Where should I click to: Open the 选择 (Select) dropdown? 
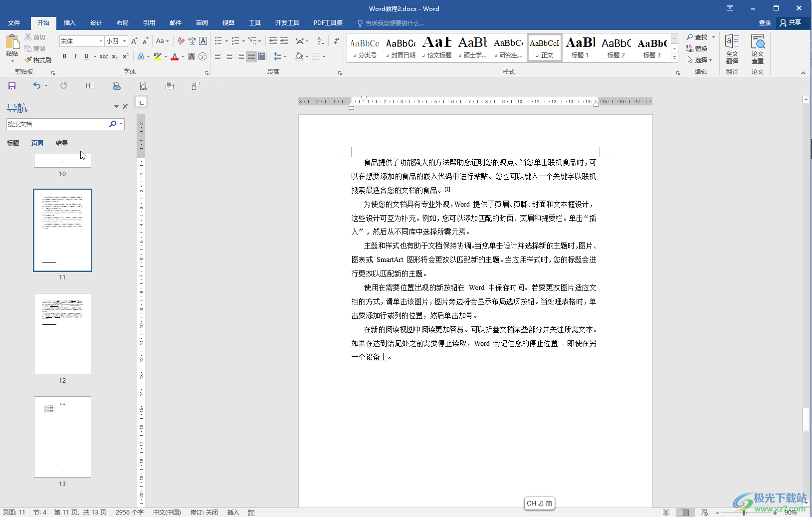point(700,60)
